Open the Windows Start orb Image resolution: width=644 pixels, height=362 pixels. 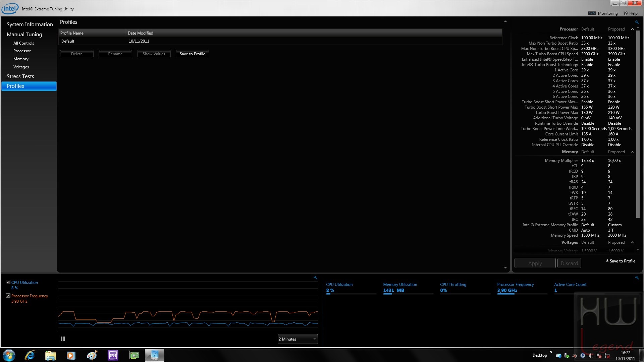click(x=9, y=355)
